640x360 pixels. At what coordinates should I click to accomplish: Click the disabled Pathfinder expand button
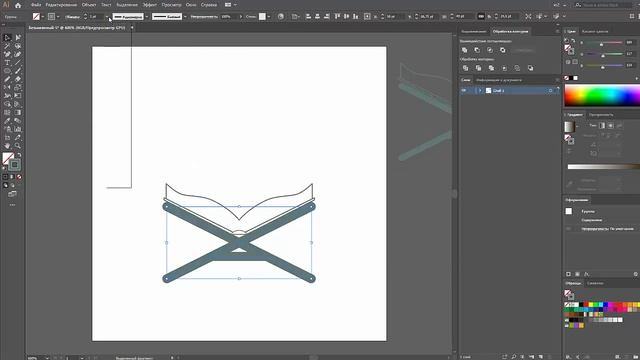(x=524, y=50)
